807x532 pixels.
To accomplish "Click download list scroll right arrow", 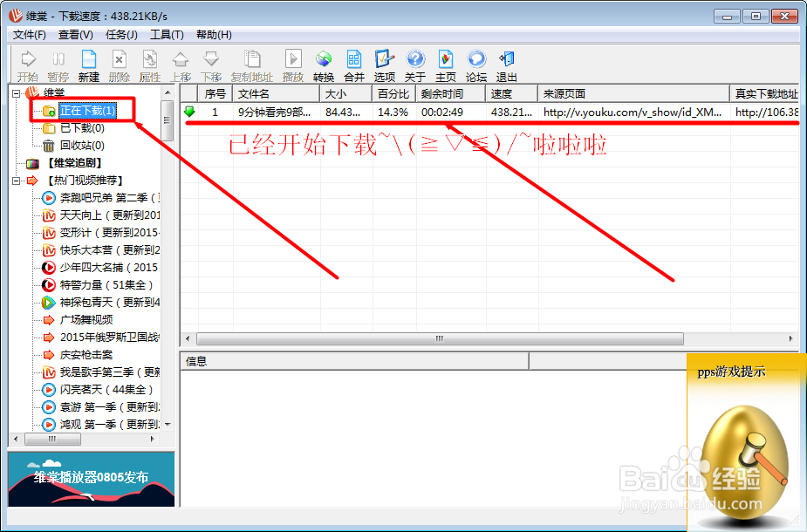I will pos(791,338).
